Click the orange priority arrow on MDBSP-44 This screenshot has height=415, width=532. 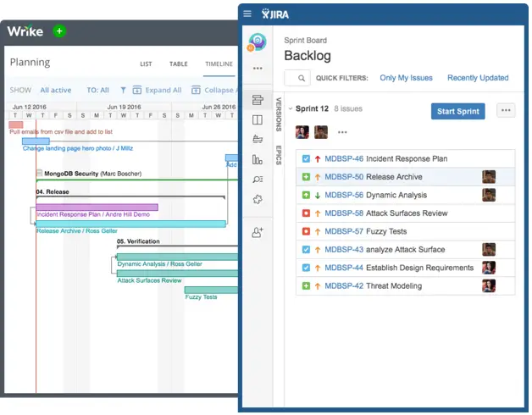[x=318, y=268]
